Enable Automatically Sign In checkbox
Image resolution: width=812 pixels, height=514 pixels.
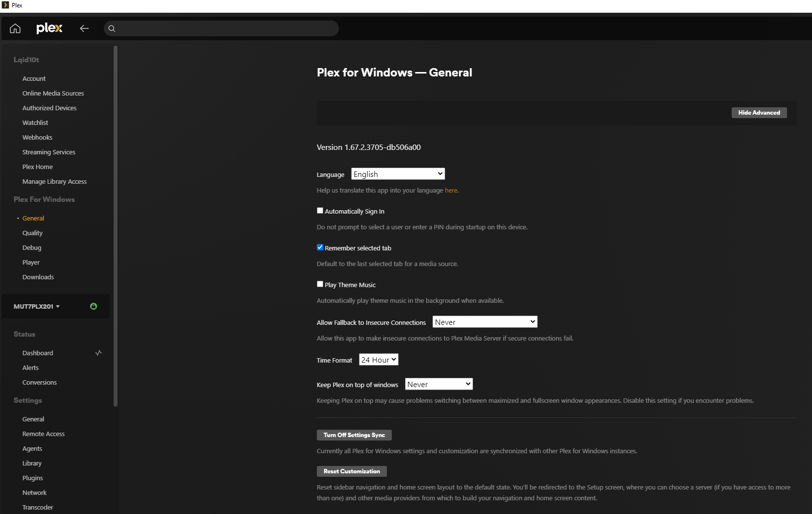[x=320, y=211]
